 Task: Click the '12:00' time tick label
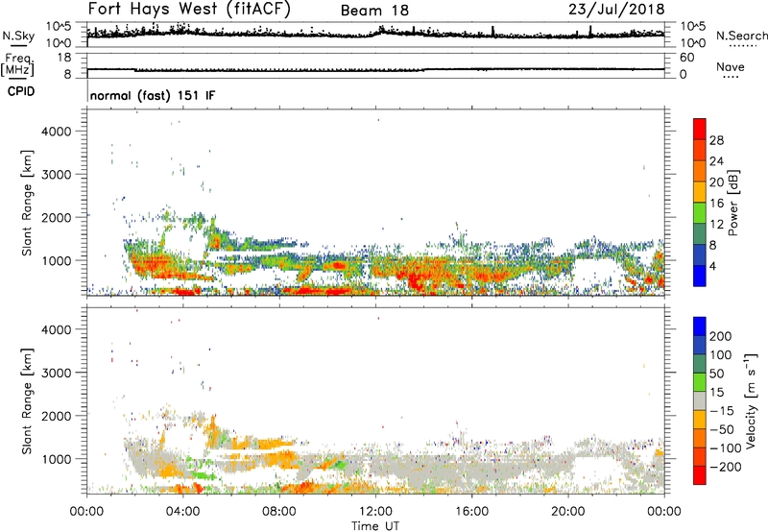[375, 512]
